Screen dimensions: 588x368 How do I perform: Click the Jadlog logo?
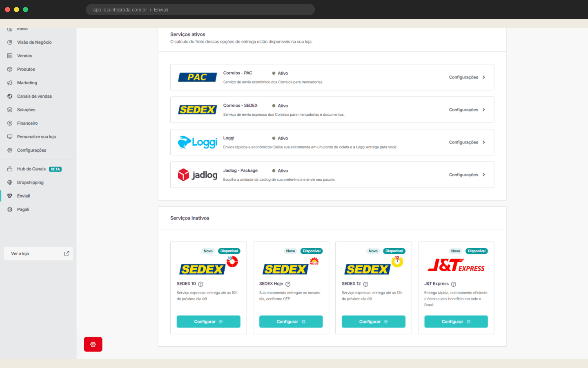point(198,175)
